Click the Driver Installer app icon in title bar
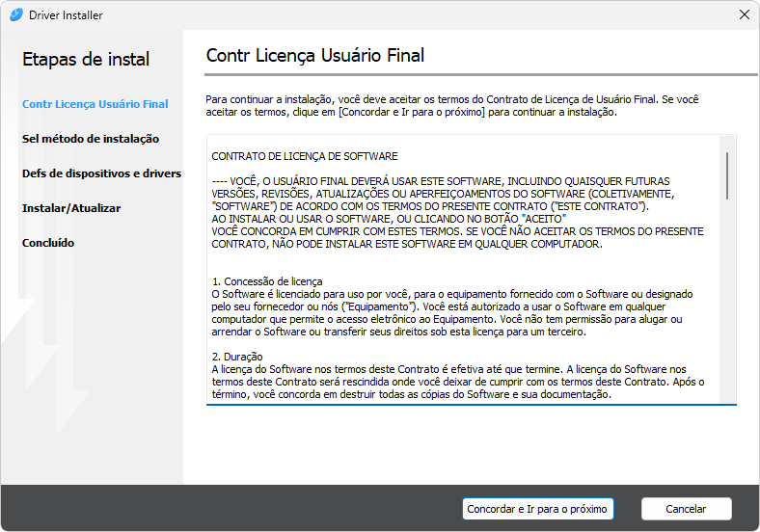The width and height of the screenshot is (760, 532). [15, 15]
